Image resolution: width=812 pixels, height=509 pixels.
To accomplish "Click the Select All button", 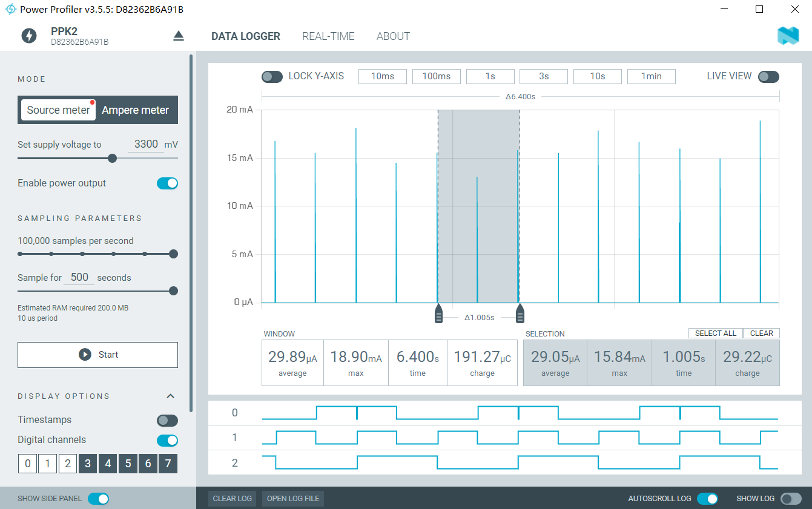I will pyautogui.click(x=716, y=333).
